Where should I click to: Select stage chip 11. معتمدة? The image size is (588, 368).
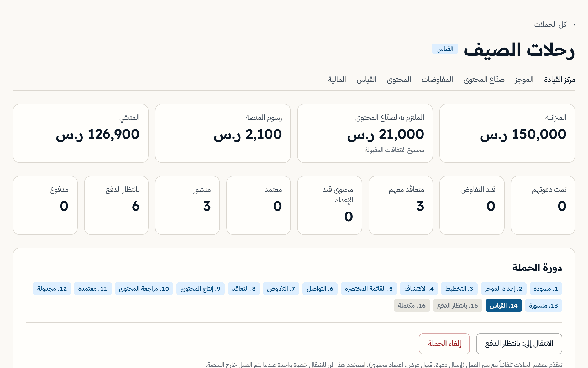93,289
